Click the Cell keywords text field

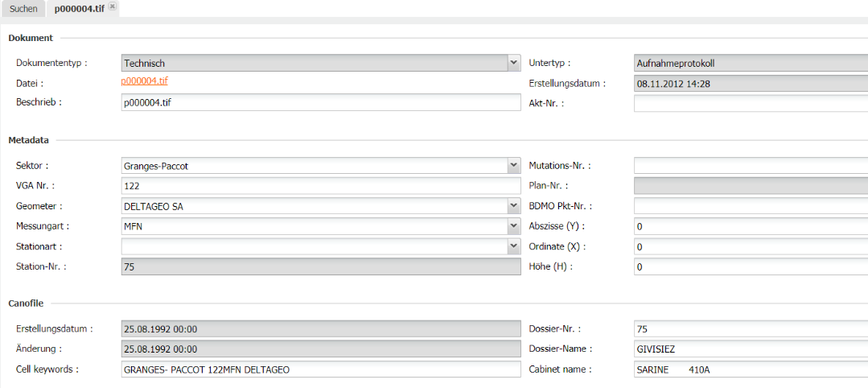pyautogui.click(x=321, y=369)
